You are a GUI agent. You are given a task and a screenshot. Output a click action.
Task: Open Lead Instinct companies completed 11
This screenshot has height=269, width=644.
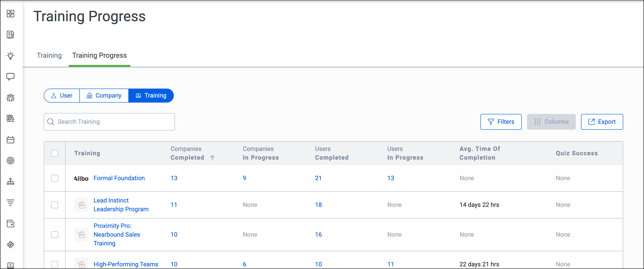point(174,205)
